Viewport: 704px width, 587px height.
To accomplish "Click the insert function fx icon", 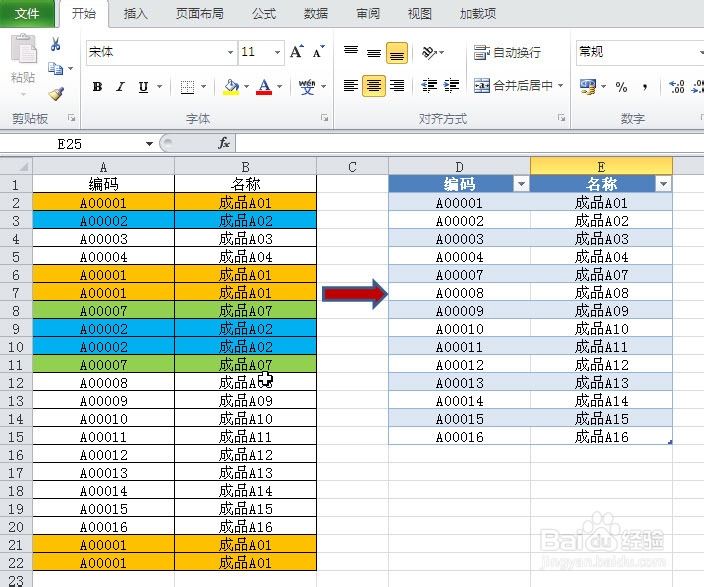I will click(224, 143).
